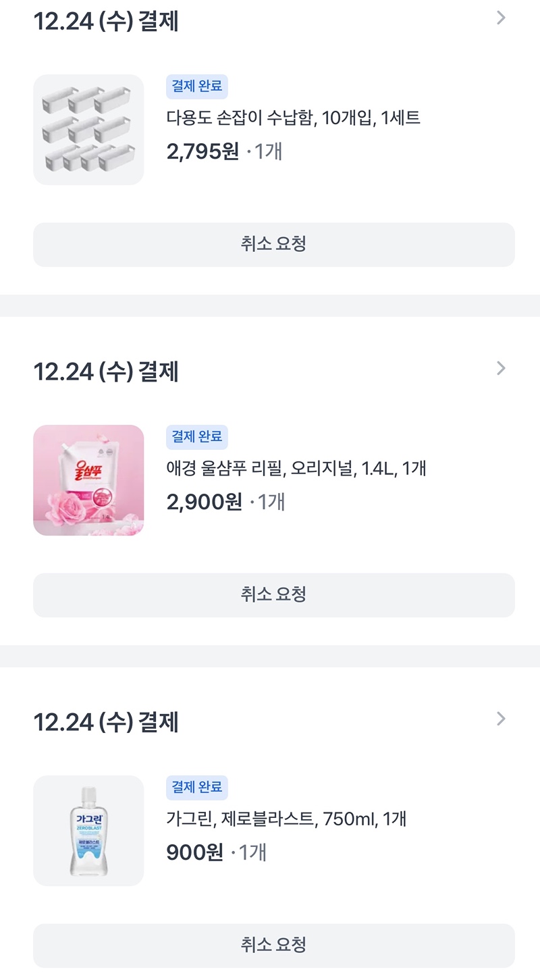Viewport: 540px width, 980px height.
Task: Open the pink 울샴푸 refill product image
Action: pyautogui.click(x=88, y=480)
